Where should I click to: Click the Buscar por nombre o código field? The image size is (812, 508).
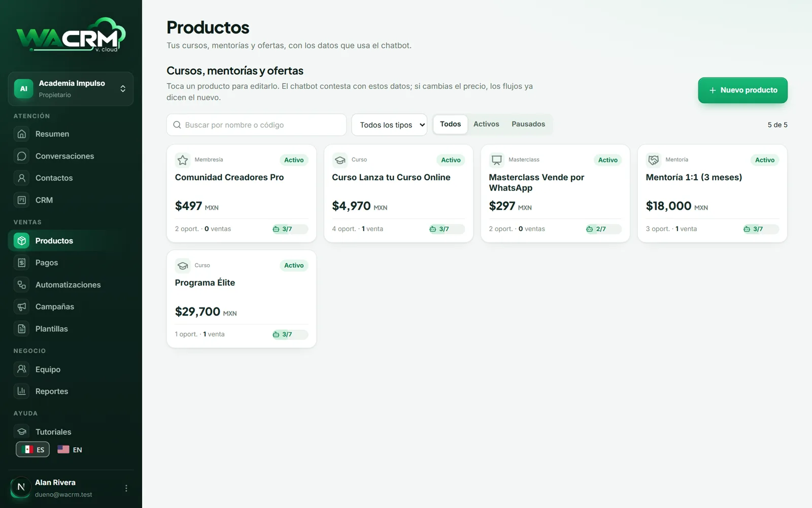(256, 125)
